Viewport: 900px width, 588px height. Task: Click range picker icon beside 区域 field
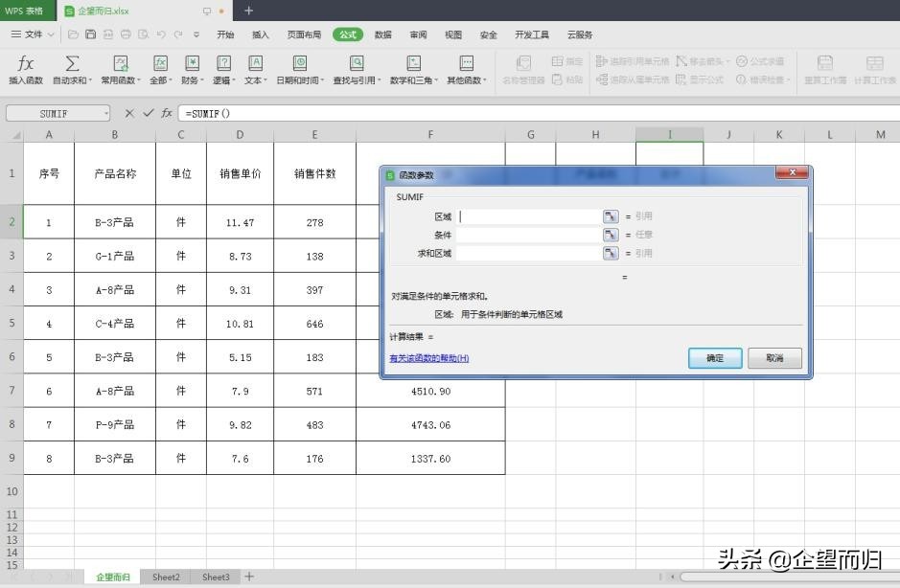pos(611,216)
